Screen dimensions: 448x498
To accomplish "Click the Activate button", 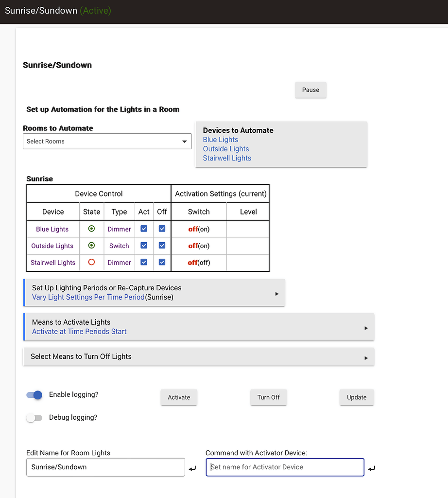I will (179, 397).
